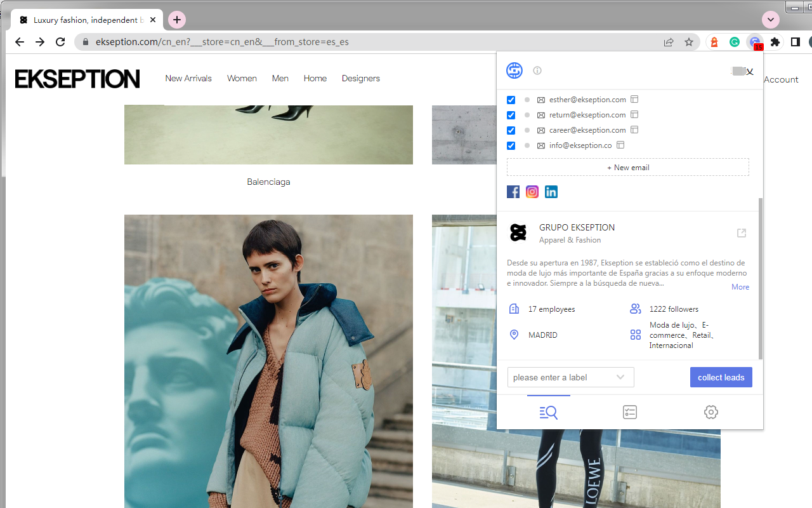The image size is (812, 508).
Task: Bookmark this page with the star
Action: tap(689, 42)
